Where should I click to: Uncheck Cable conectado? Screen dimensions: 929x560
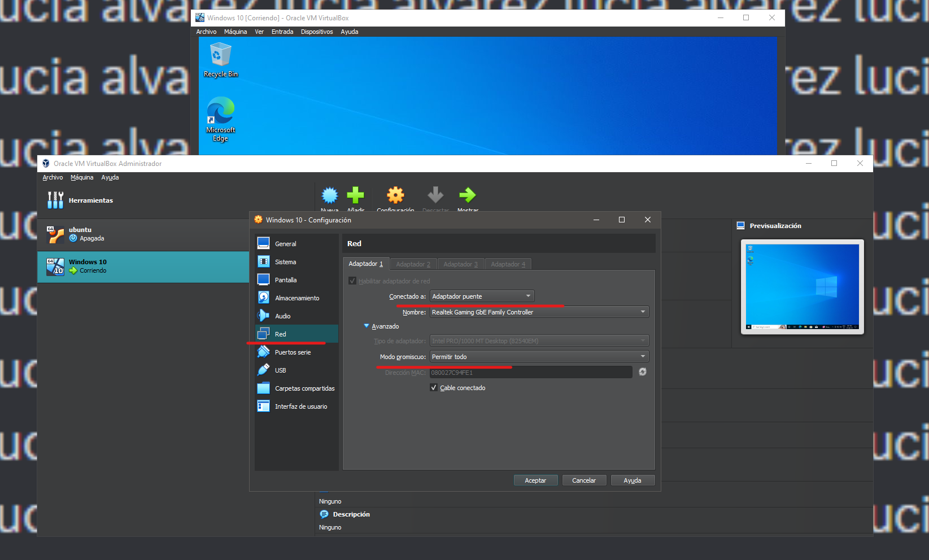click(x=434, y=387)
